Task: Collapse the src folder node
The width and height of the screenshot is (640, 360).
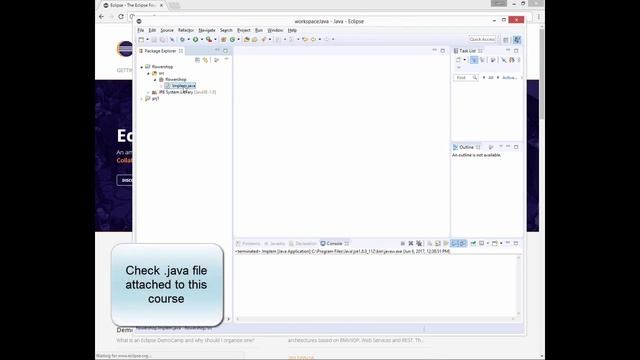Action: [149, 73]
